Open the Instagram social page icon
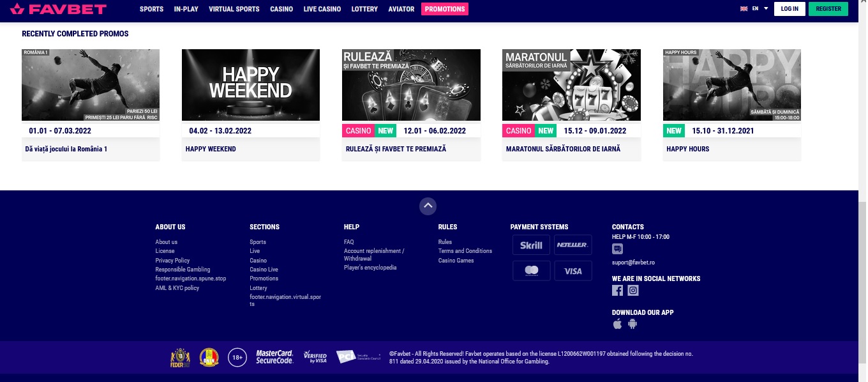 (633, 290)
